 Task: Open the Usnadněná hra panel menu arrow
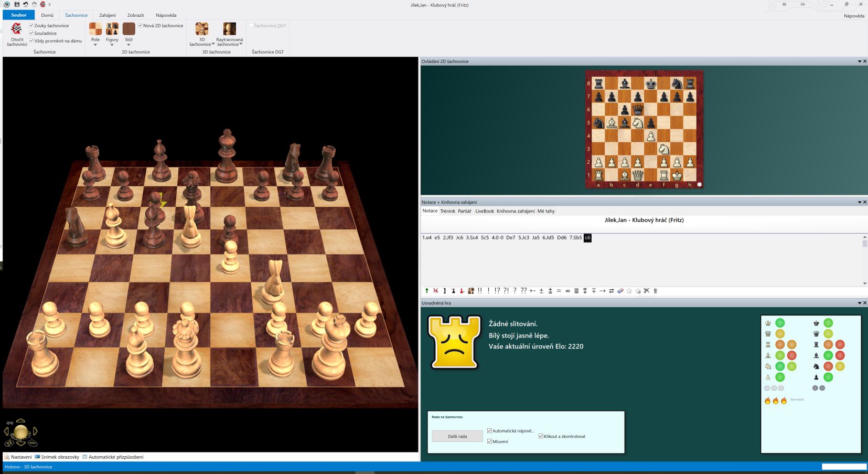(859, 303)
